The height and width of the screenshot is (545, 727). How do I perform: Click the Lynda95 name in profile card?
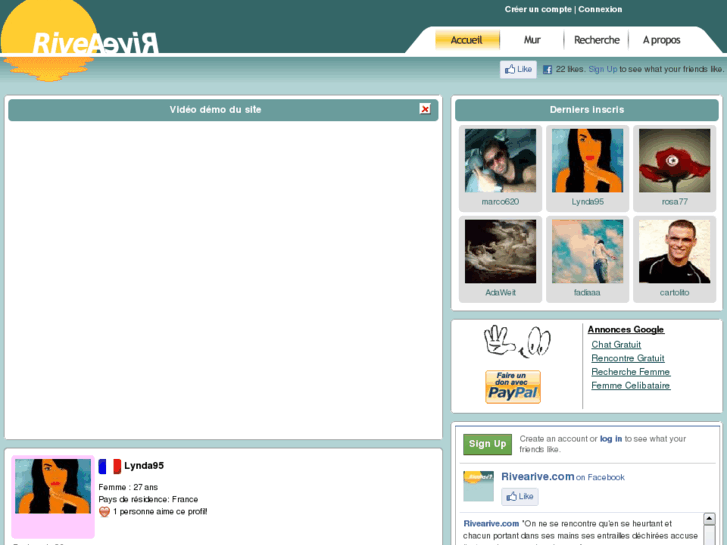[x=144, y=466]
